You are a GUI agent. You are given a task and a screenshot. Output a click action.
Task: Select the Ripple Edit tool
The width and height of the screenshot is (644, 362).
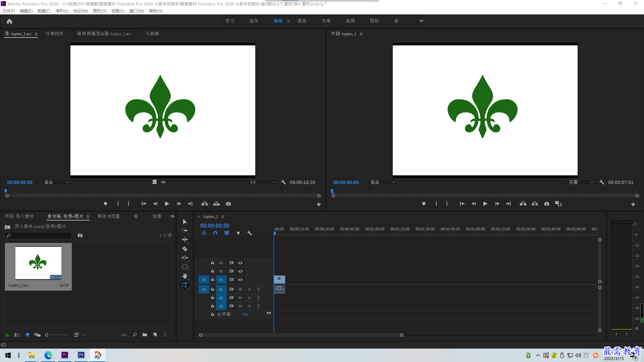click(x=185, y=240)
